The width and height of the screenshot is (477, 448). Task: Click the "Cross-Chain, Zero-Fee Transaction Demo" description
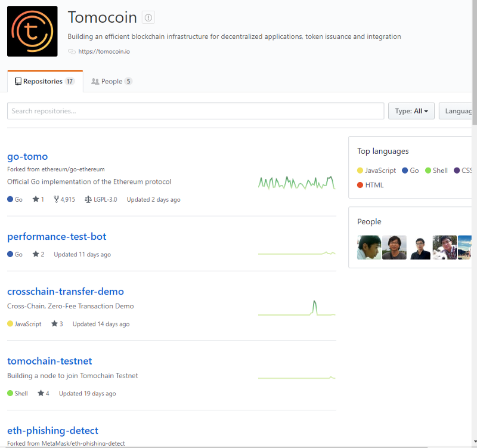click(70, 306)
